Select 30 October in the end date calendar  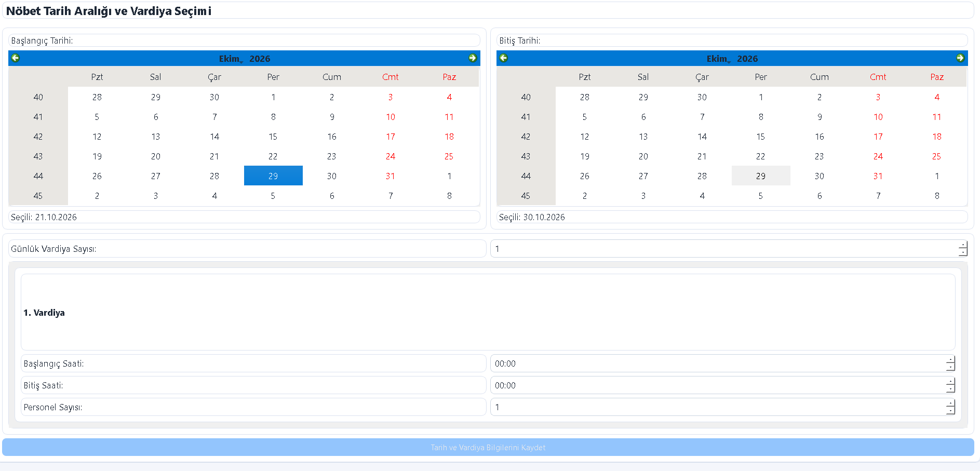(x=820, y=176)
